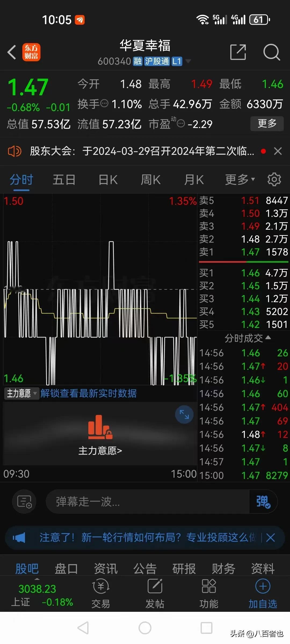The height and width of the screenshot is (644, 290).
Task: Tap the 卖5 order book row
Action: [x=244, y=200]
